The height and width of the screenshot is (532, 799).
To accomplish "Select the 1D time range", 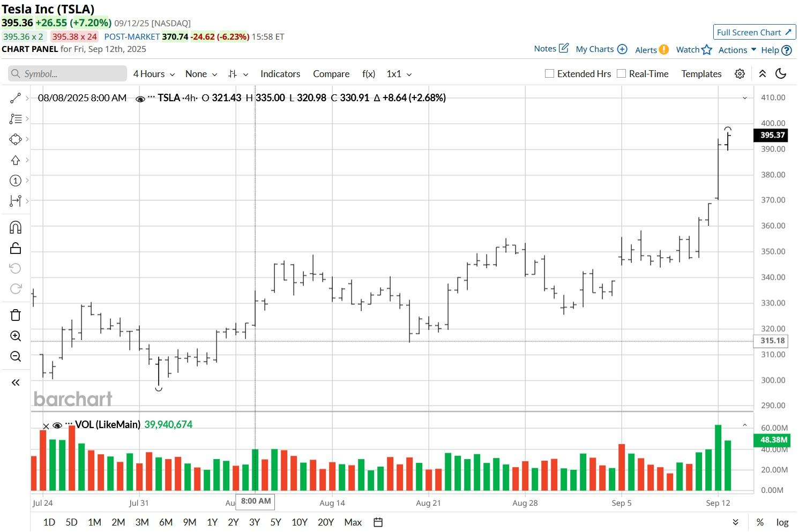I will pos(49,522).
